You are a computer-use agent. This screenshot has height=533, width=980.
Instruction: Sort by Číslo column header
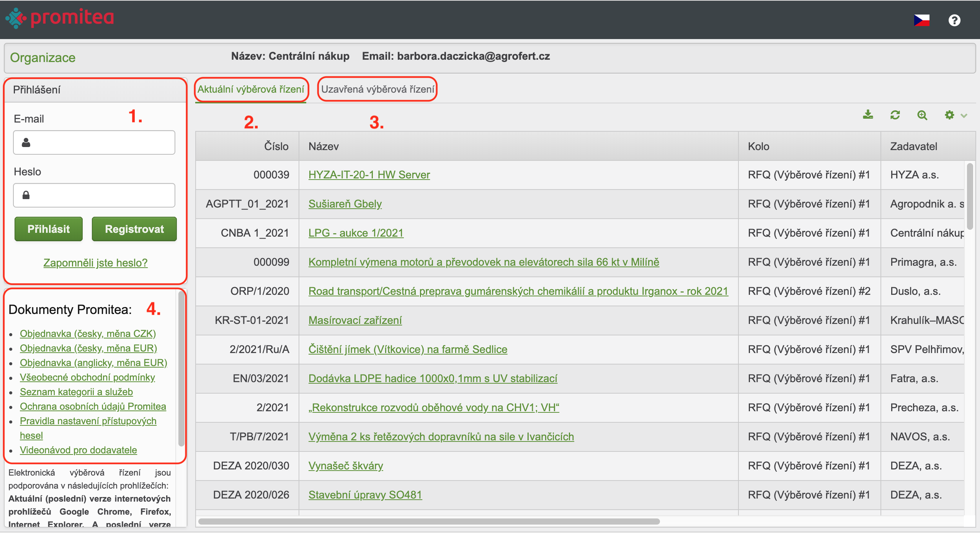pyautogui.click(x=247, y=146)
